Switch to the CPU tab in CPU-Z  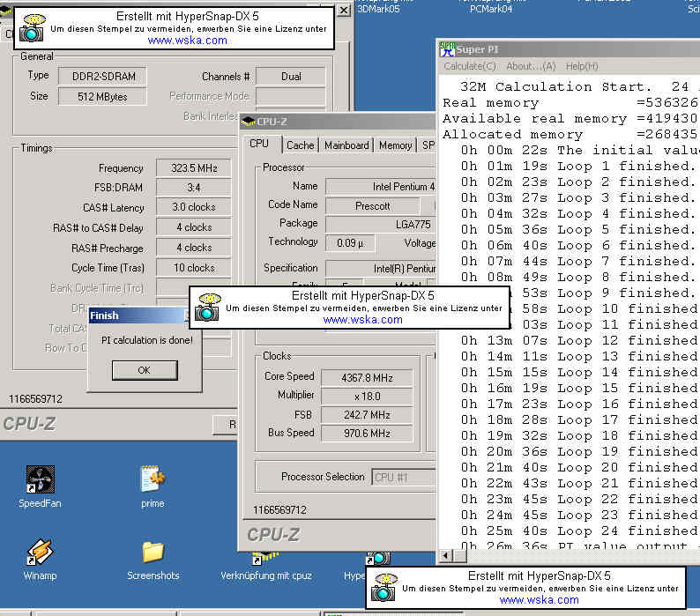coord(259,144)
